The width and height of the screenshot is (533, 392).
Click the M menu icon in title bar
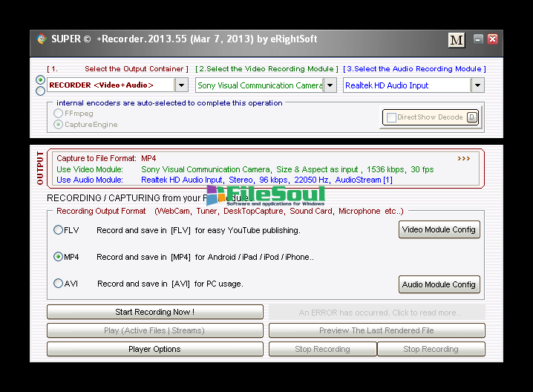point(457,39)
